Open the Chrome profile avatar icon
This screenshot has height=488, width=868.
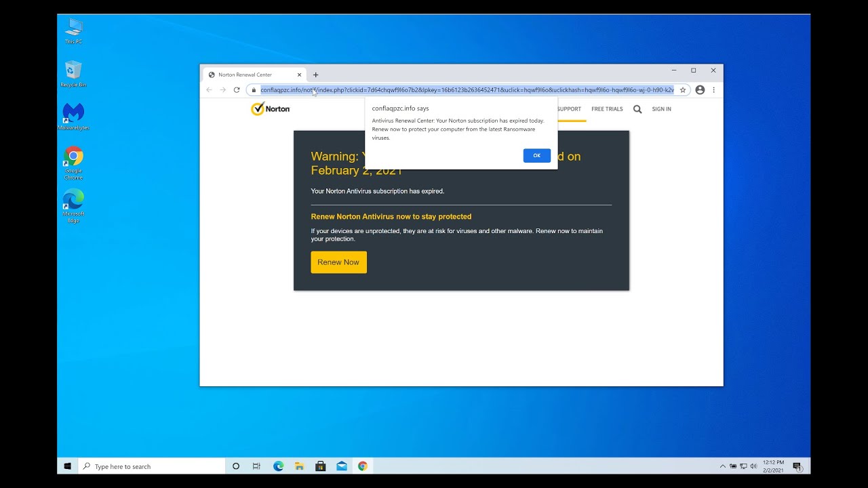pos(700,89)
